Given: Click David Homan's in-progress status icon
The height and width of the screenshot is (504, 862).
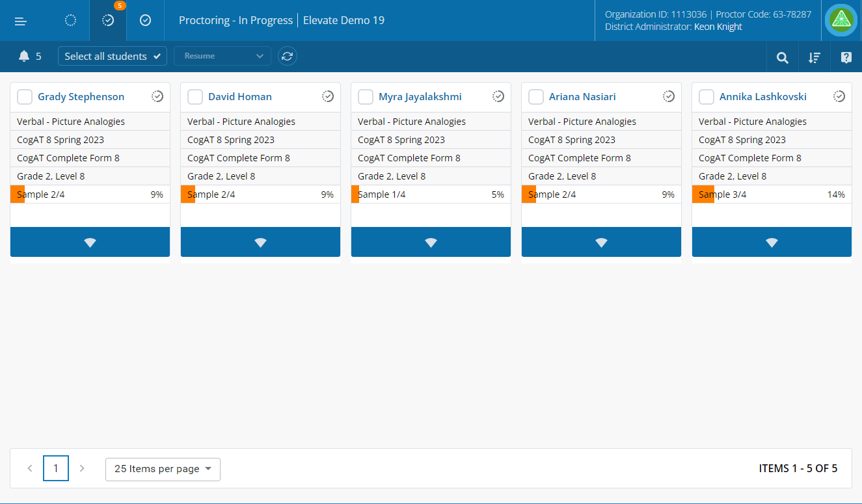Looking at the screenshot, I should [328, 96].
